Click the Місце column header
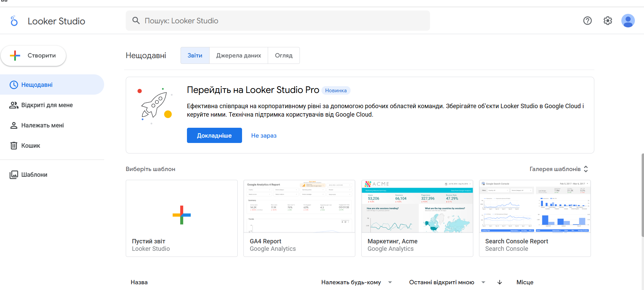The image size is (644, 290). (525, 282)
